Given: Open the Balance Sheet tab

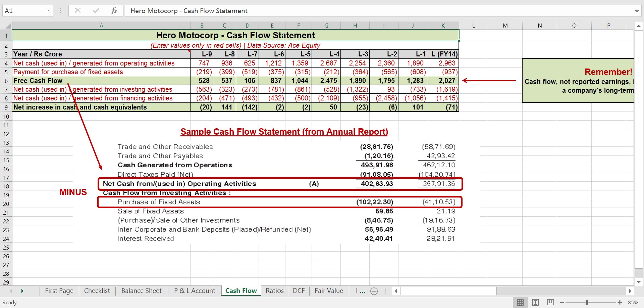Looking at the screenshot, I should 141,291.
